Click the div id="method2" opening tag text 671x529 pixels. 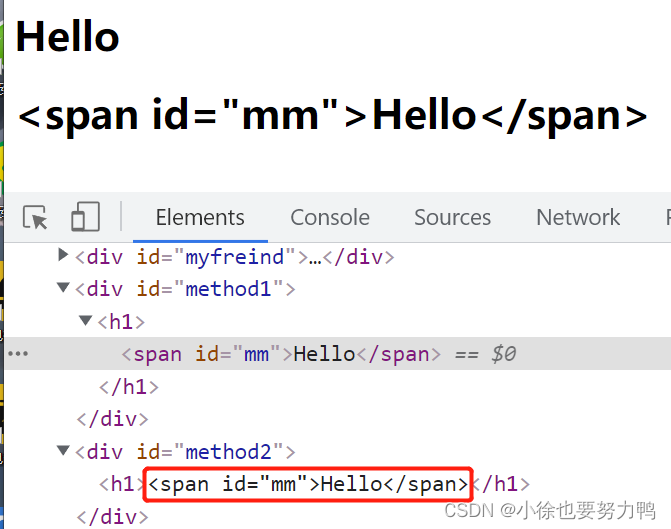pos(185,452)
